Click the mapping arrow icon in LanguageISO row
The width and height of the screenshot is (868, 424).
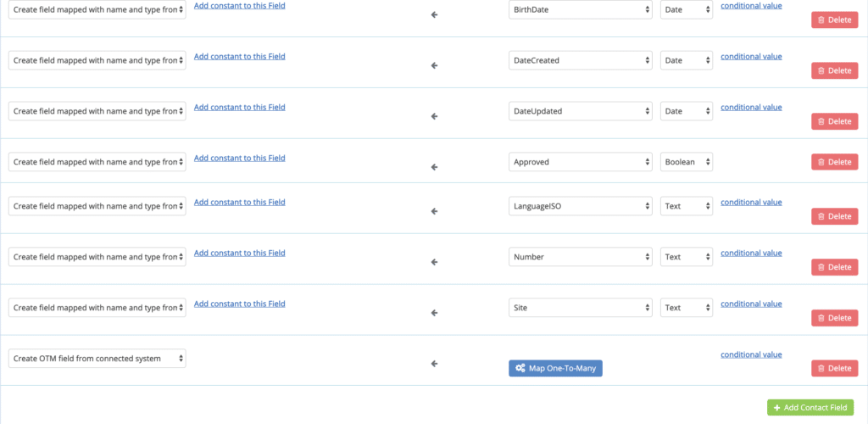coord(435,211)
